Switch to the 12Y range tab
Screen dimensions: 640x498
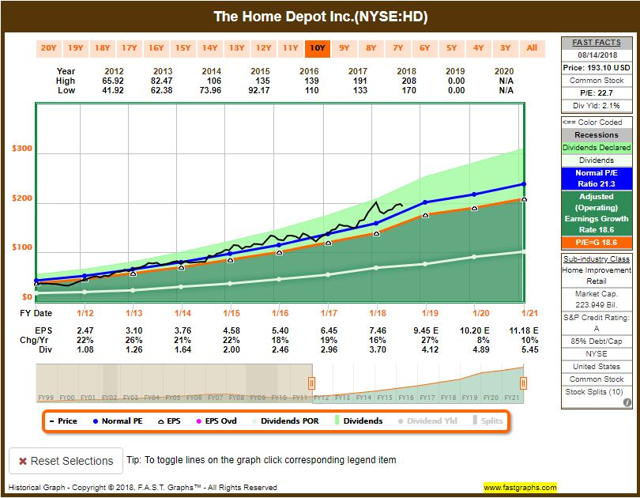click(x=264, y=48)
